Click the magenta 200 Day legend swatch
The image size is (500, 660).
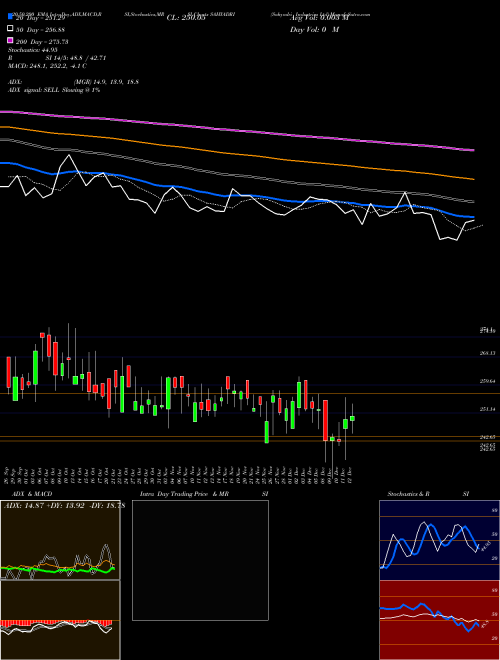click(x=11, y=40)
